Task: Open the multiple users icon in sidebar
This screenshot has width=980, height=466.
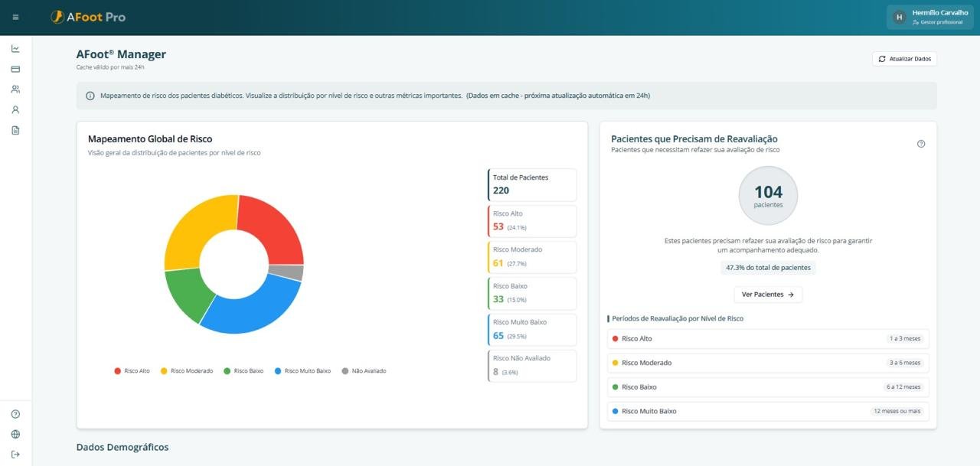Action: [x=15, y=90]
